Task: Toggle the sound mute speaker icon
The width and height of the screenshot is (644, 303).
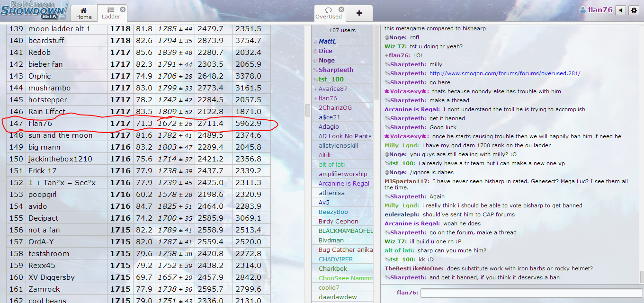Action: [x=620, y=10]
